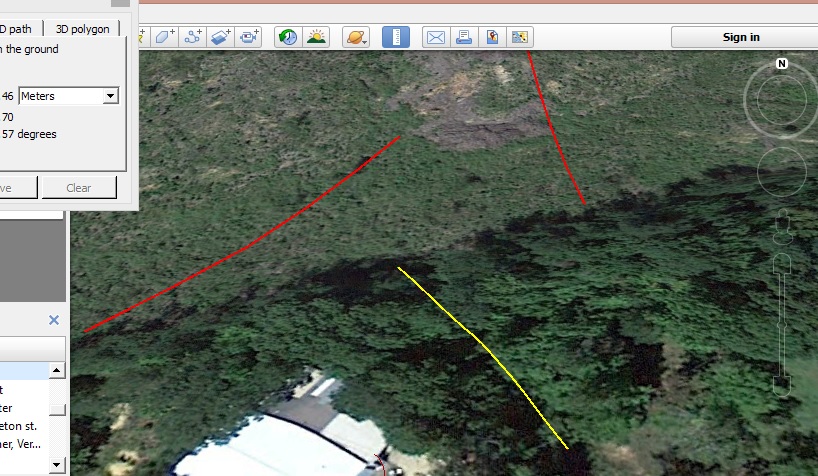Click the Print icon
This screenshot has height=476, width=818.
tap(464, 37)
